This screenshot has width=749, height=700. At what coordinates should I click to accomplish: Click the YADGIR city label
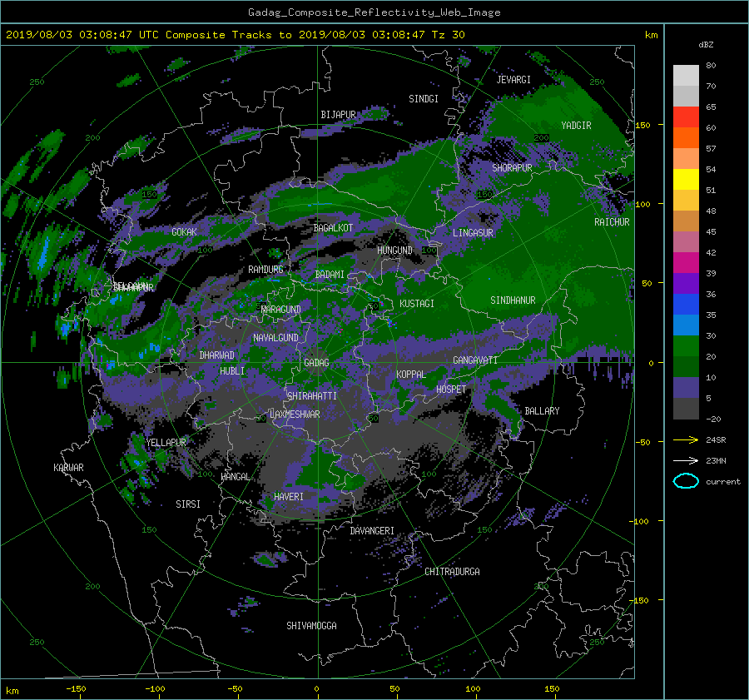576,126
